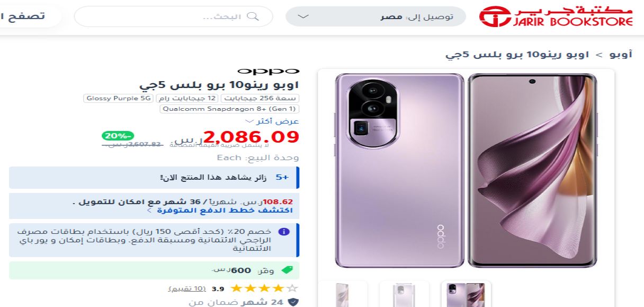Click the search magnifier icon

tap(253, 16)
